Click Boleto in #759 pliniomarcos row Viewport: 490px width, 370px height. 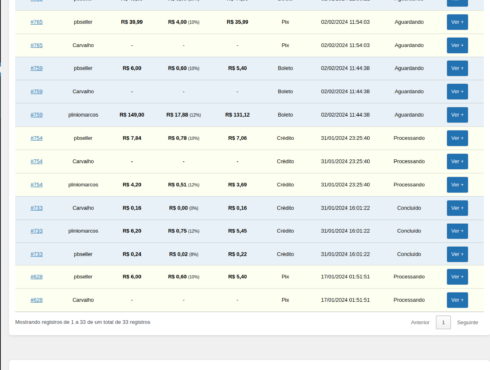click(285, 115)
